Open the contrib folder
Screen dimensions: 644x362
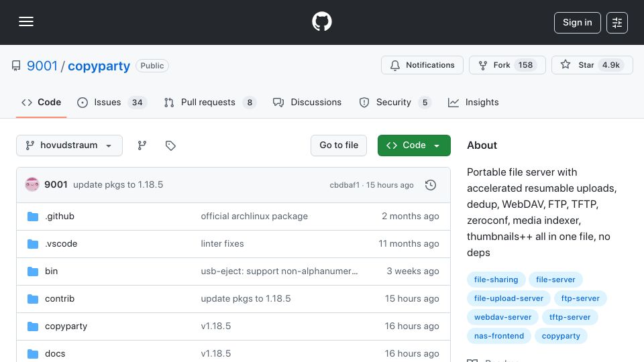pyautogui.click(x=60, y=299)
